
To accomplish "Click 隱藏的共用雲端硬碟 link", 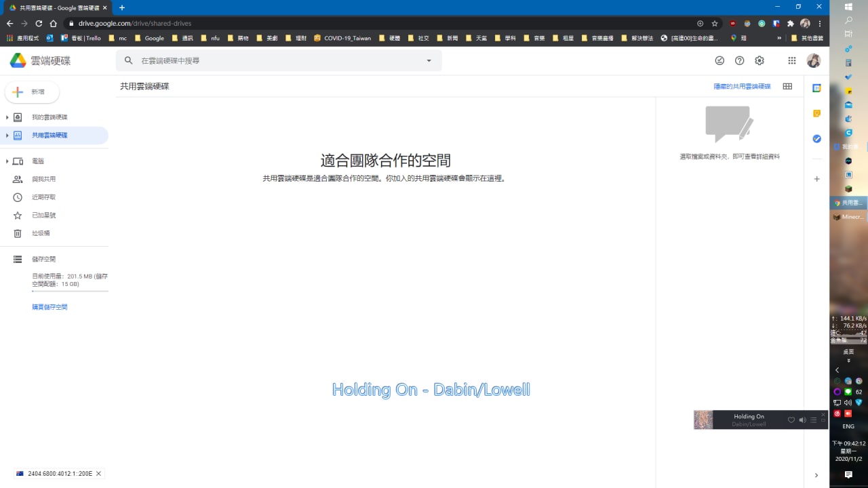I will [742, 86].
